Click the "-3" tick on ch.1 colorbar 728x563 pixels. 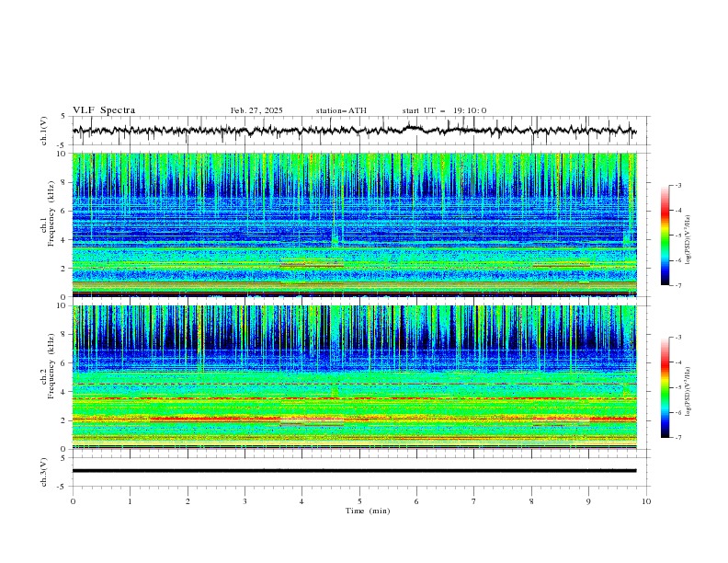[678, 185]
